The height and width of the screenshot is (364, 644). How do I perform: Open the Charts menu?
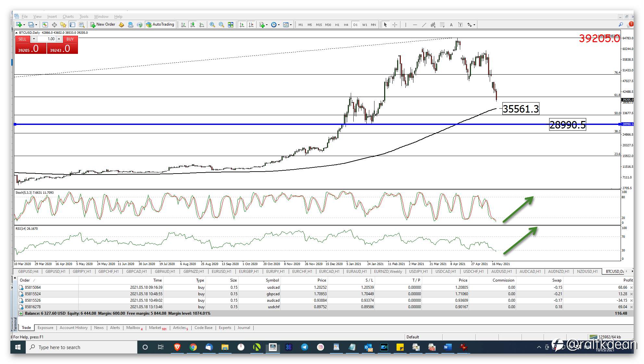click(x=68, y=17)
